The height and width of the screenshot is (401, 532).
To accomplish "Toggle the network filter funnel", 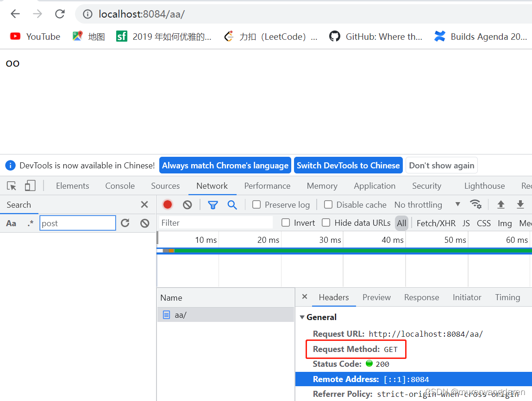I will (213, 204).
